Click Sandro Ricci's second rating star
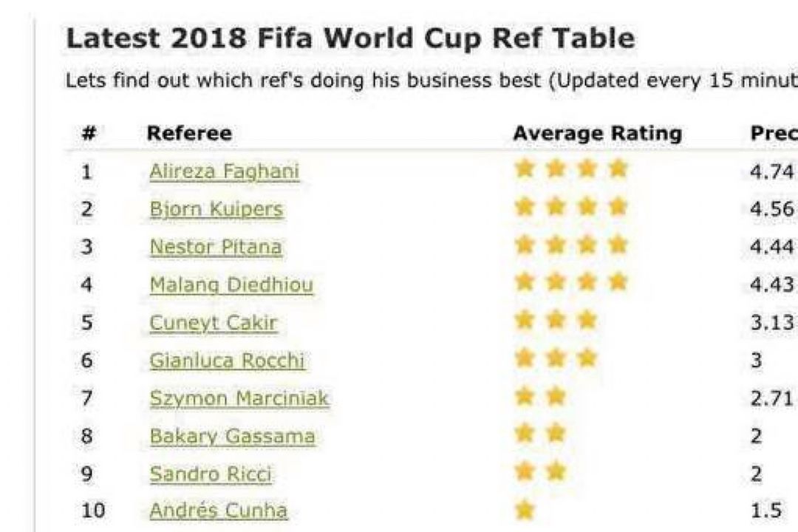This screenshot has width=798, height=532. pyautogui.click(x=556, y=471)
